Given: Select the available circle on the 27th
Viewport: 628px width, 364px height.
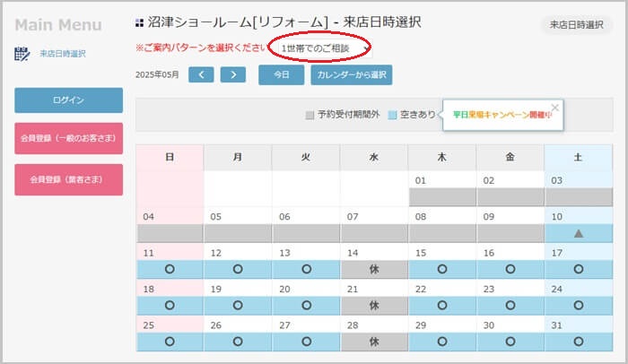Looking at the screenshot, I should click(x=307, y=342).
